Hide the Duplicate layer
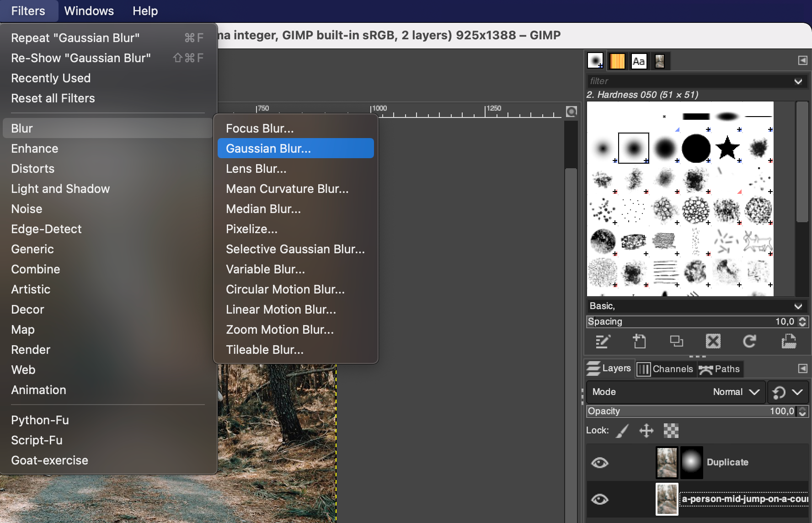 pos(600,462)
